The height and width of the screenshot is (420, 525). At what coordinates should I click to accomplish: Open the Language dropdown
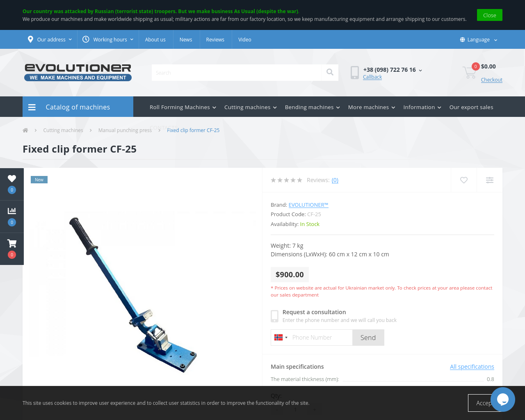pyautogui.click(x=479, y=40)
